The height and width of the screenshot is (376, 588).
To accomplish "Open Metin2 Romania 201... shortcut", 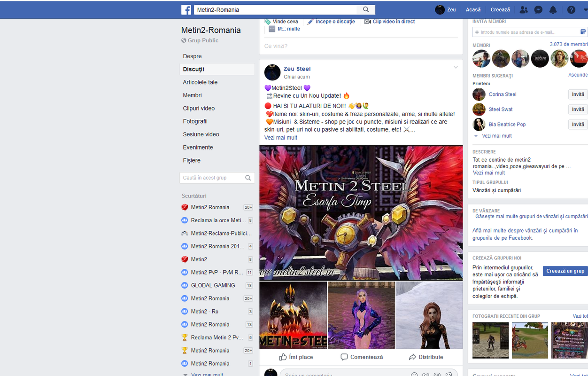I will coord(217,246).
